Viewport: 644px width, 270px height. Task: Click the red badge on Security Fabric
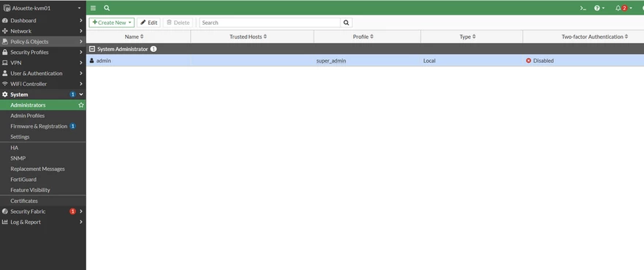pos(72,212)
